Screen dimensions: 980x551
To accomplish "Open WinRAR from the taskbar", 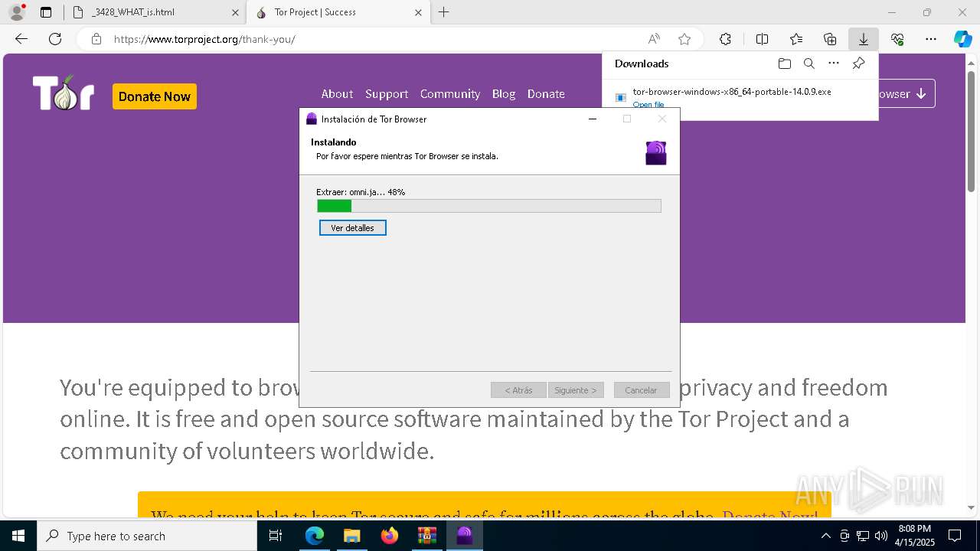I will [426, 536].
